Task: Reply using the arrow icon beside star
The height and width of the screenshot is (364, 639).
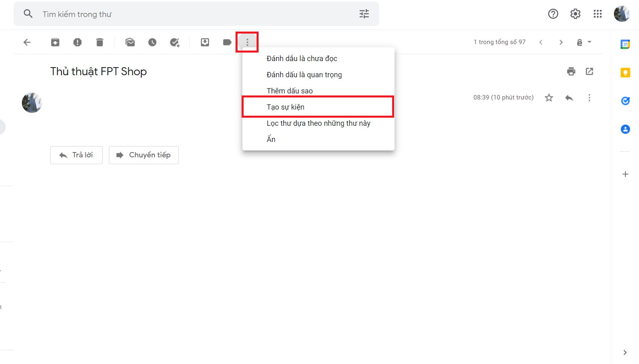Action: click(569, 97)
